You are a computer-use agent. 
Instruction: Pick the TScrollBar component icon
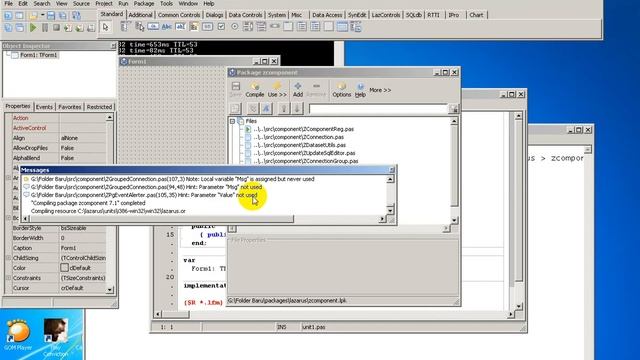pos(275,27)
